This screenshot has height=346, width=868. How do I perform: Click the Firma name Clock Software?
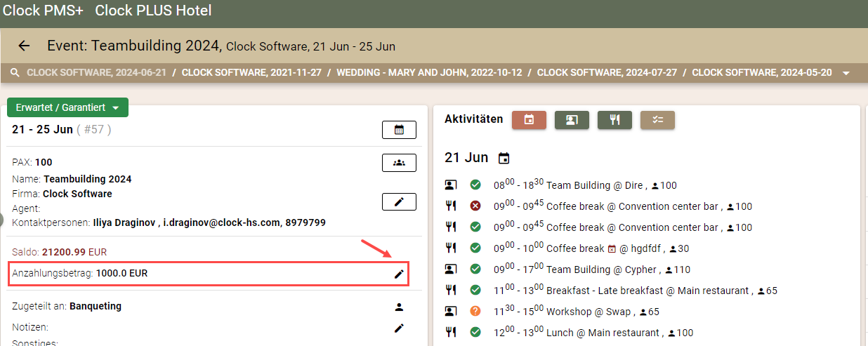(x=77, y=194)
